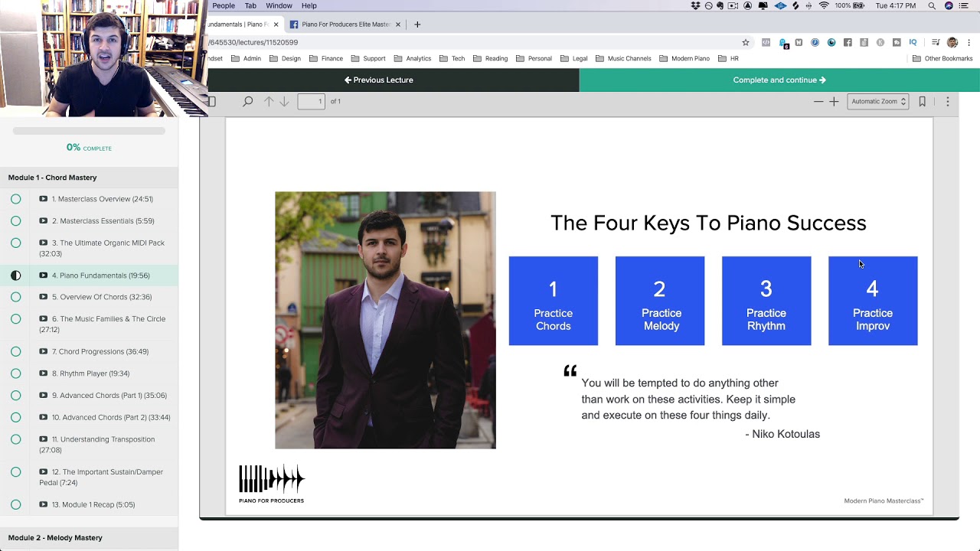Toggle completion circle for Masterclass Essentials
The image size is (980, 551).
tap(15, 221)
